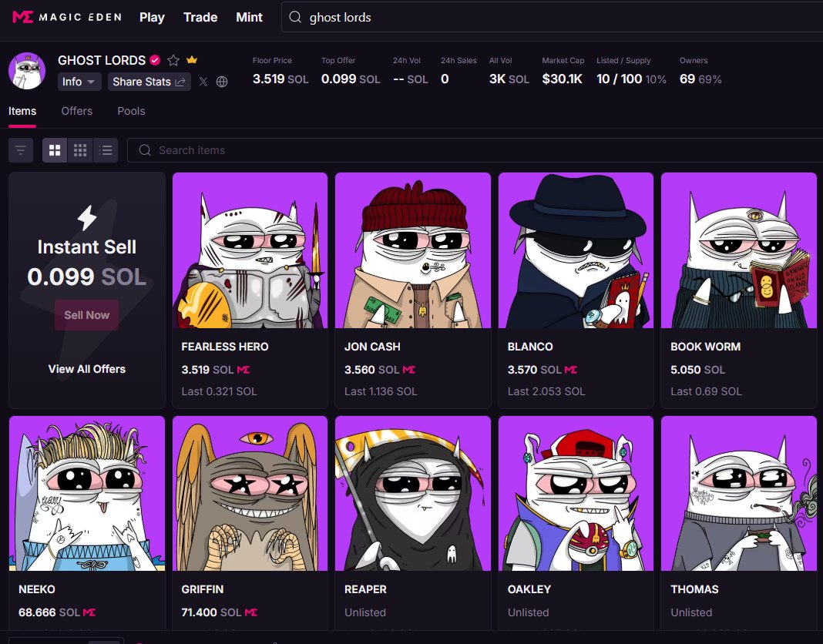823x644 pixels.
Task: Click the Magic Eden icon beside 3.570 SOL
Action: click(570, 370)
